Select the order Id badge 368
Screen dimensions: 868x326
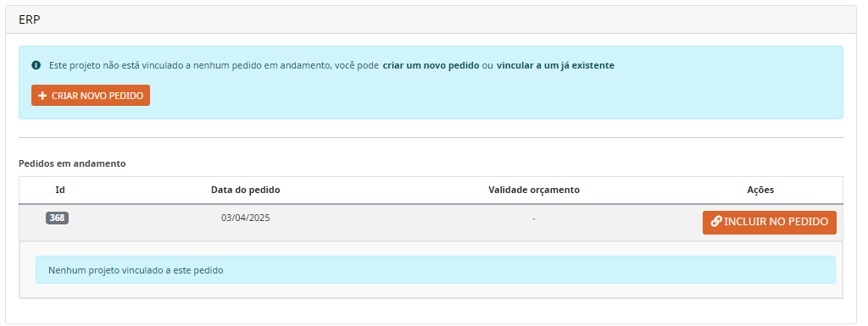pyautogui.click(x=57, y=218)
